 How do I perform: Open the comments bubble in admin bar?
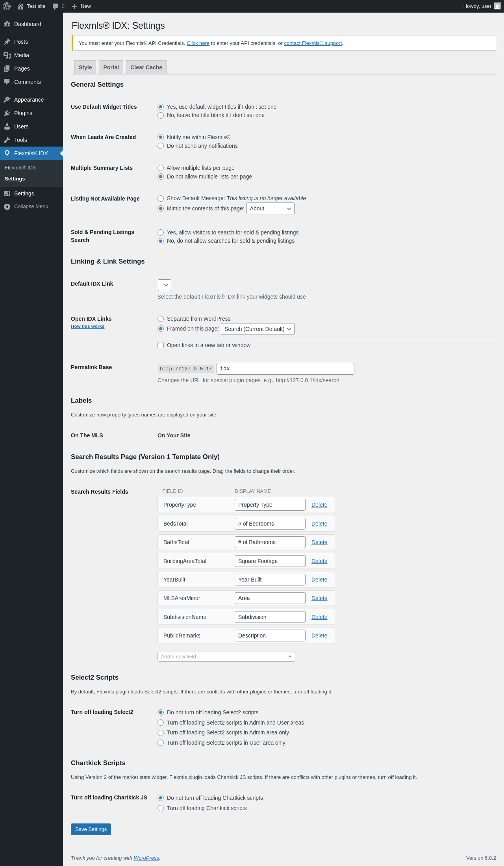(55, 6)
